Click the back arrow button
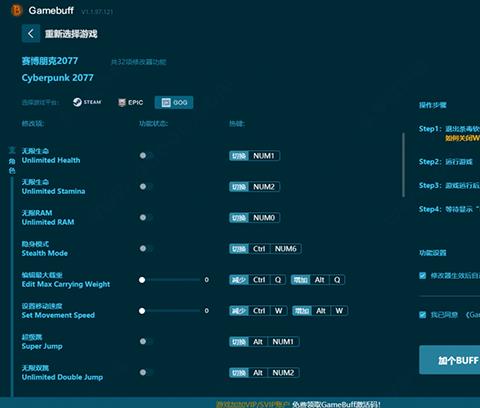480x408 pixels. (31, 33)
